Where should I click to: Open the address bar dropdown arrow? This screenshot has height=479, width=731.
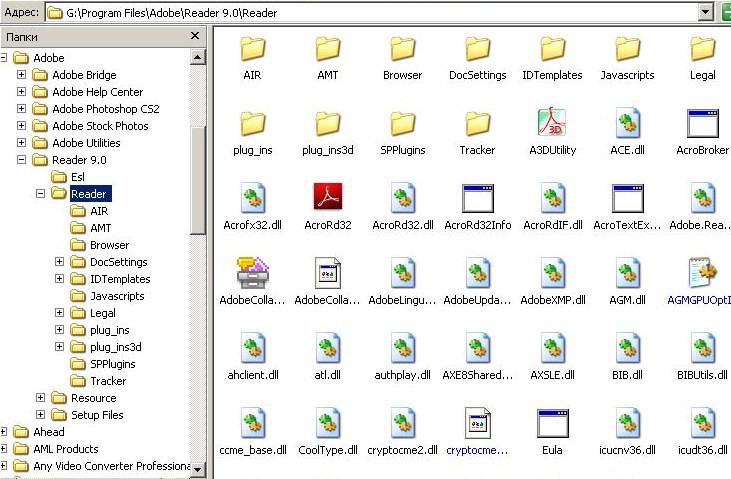point(706,12)
